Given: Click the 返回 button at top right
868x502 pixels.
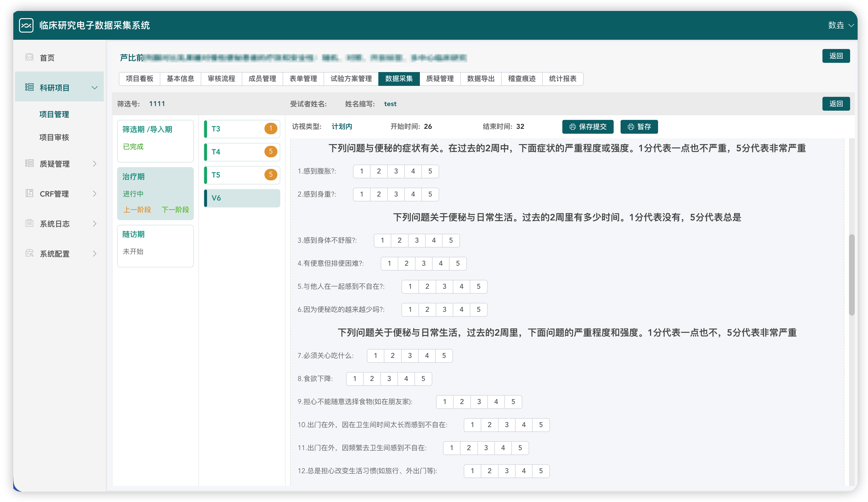Looking at the screenshot, I should 836,56.
